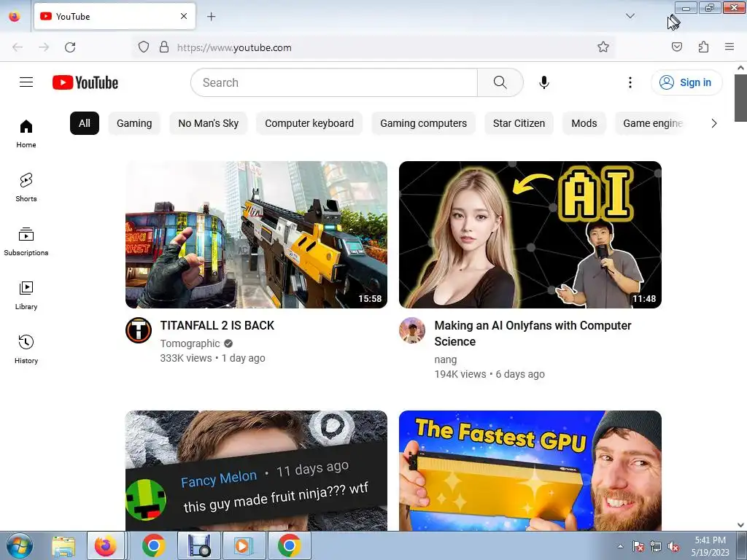
Task: Open YouTube settings three-dot menu
Action: click(630, 82)
